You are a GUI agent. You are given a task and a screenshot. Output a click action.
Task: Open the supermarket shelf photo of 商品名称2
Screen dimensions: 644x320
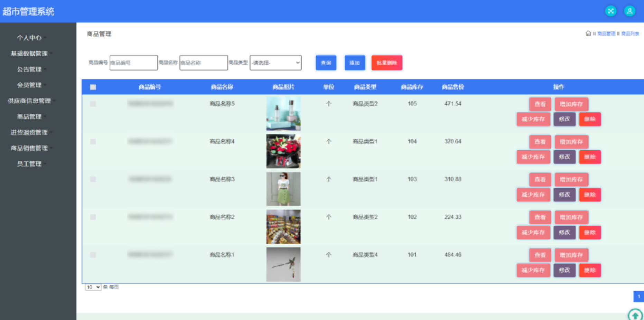(283, 227)
